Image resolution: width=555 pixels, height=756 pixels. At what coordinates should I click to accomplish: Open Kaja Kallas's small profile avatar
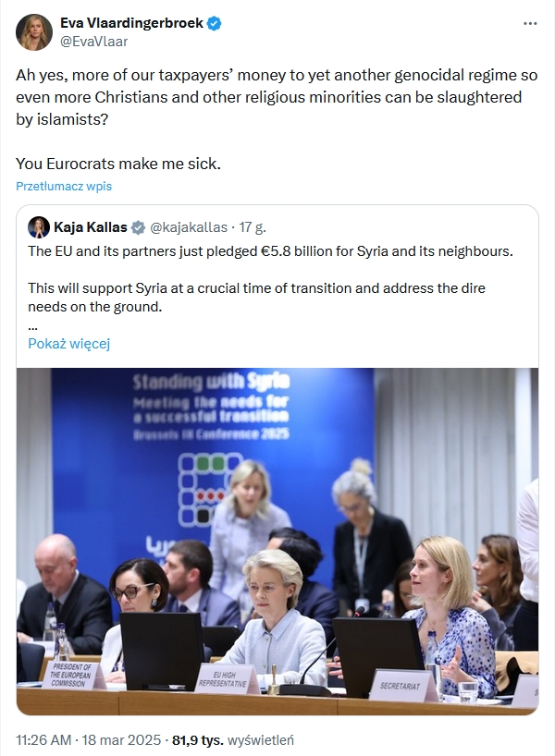point(39,227)
